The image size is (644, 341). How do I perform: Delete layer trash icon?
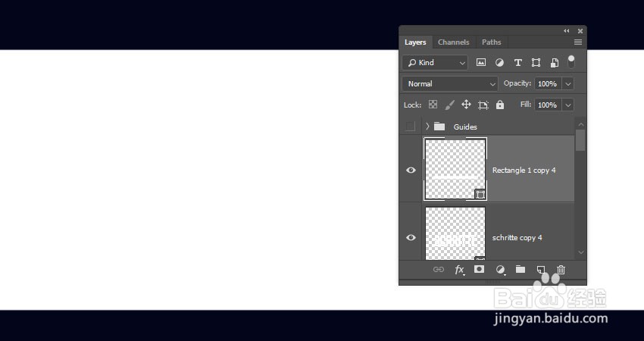coord(561,270)
